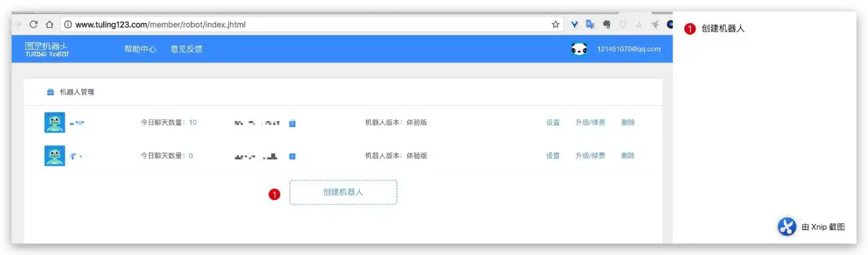Image resolution: width=868 pixels, height=255 pixels.
Task: Open the robot avatar with 0 chats
Action: coord(55,155)
